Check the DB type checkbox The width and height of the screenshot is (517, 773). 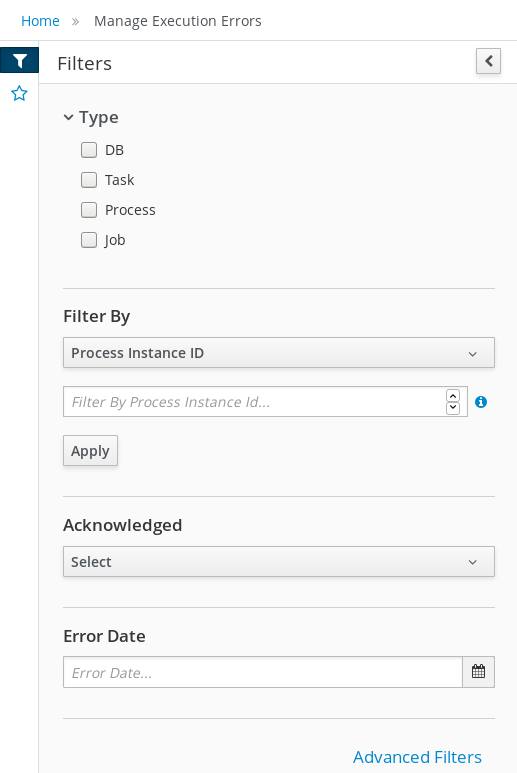point(89,150)
